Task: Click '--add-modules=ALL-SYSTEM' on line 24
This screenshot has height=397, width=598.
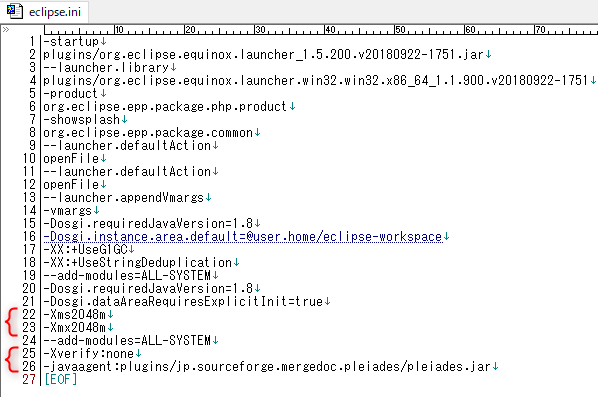Action: pyautogui.click(x=127, y=340)
